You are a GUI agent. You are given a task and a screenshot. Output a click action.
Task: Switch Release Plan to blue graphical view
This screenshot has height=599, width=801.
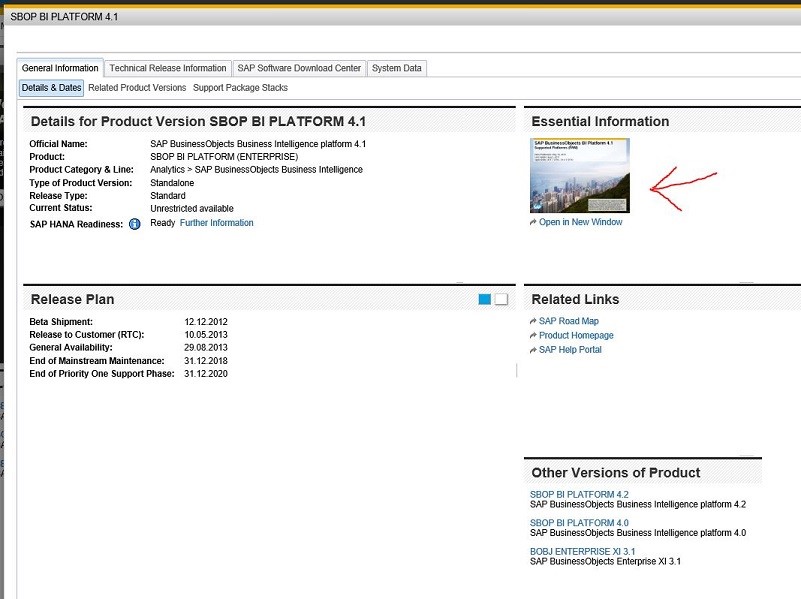(x=485, y=299)
